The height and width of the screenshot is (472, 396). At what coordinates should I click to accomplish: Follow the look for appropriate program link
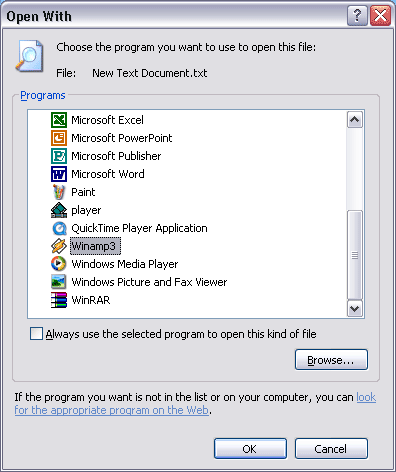coord(195,404)
